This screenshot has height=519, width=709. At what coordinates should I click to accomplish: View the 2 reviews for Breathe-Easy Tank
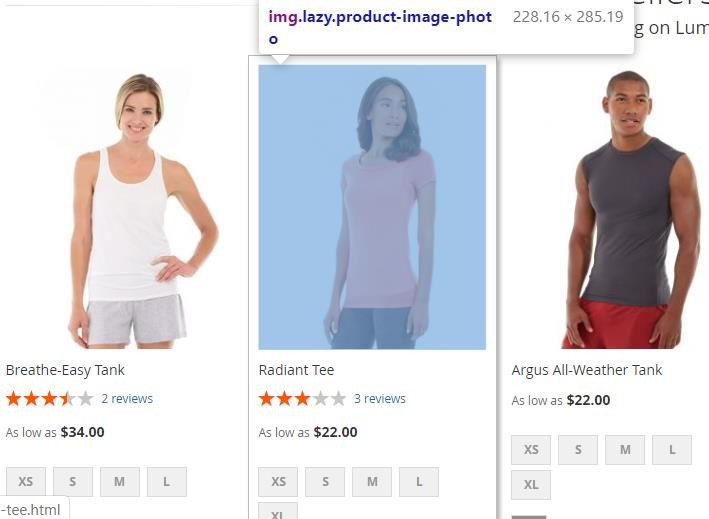(127, 399)
